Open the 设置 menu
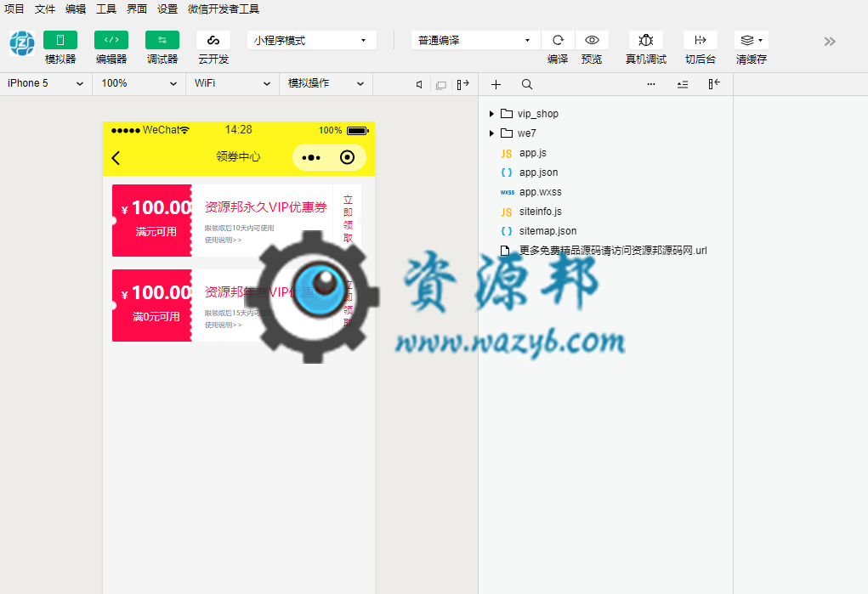Screen dimensions: 868x594 click(167, 8)
